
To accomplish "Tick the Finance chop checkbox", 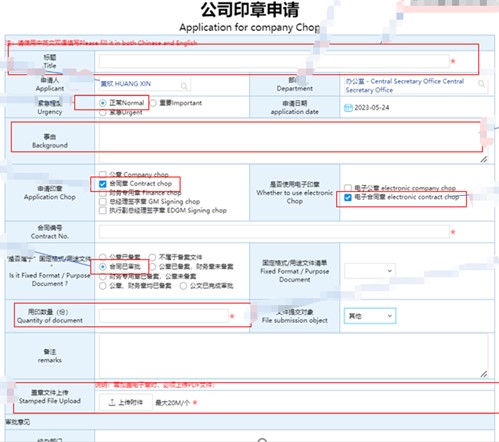I will [103, 193].
